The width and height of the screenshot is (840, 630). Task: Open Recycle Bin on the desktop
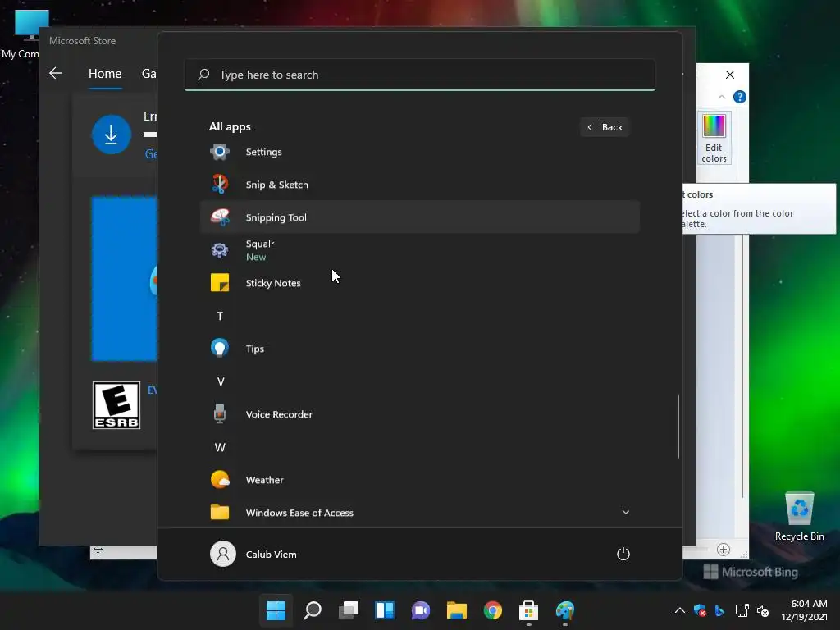click(x=799, y=515)
